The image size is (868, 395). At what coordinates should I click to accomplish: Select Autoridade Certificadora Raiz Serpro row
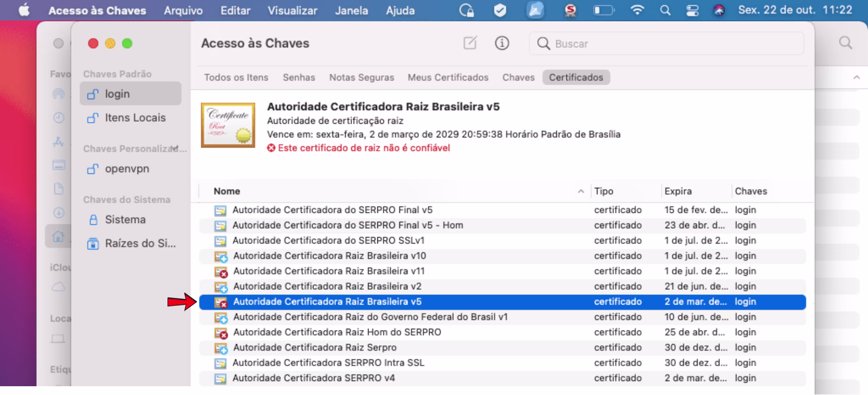(502, 348)
